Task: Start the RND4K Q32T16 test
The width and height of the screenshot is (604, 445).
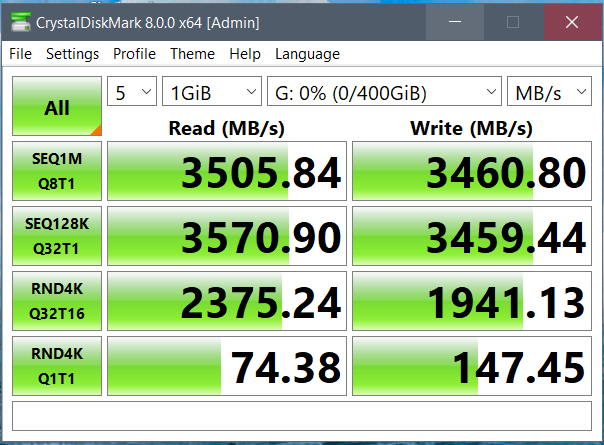Action: point(57,301)
